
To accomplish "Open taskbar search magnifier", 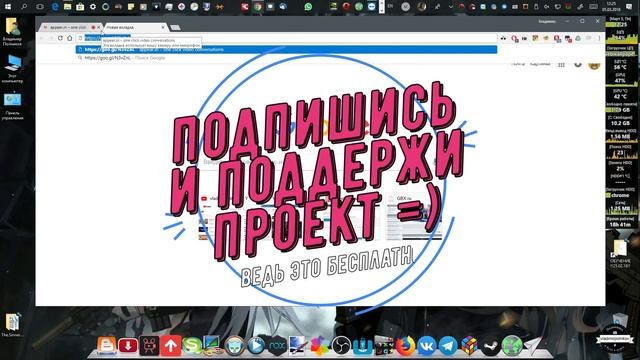I will coord(24,7).
